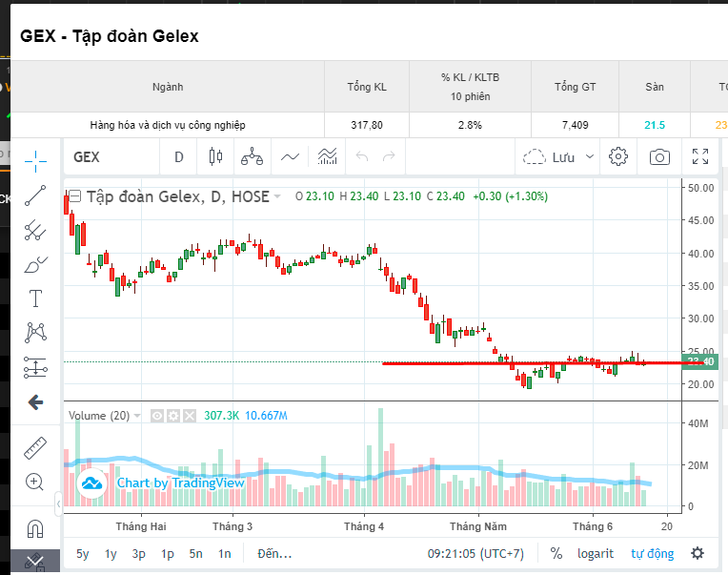Set chart range to 1n
This screenshot has width=728, height=575.
click(224, 554)
